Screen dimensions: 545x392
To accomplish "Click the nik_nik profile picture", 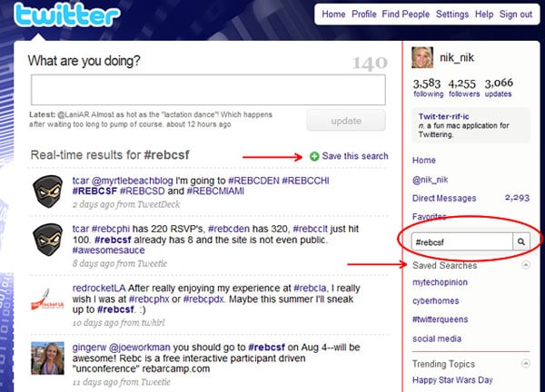I will click(423, 58).
